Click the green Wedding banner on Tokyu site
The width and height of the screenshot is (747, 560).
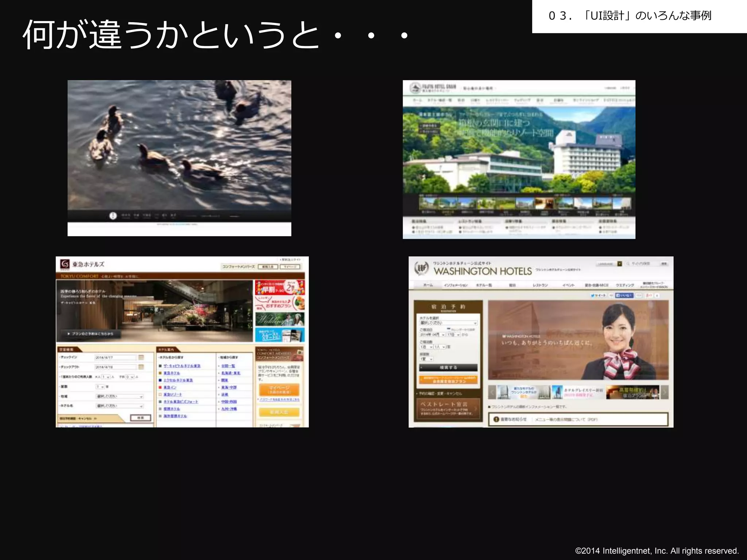click(280, 319)
